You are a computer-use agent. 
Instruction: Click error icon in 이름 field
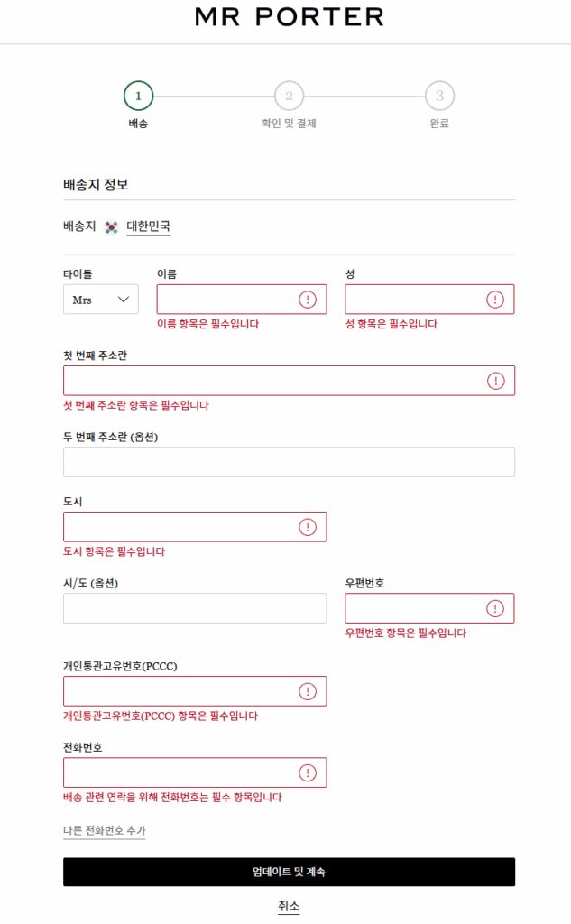[x=308, y=300]
